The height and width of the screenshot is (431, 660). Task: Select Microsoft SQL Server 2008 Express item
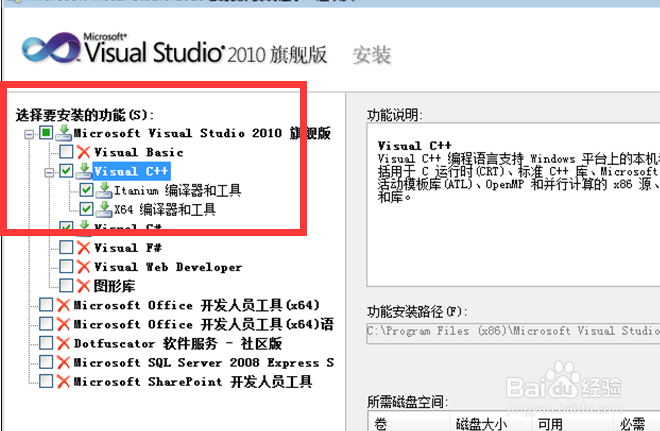[204, 362]
